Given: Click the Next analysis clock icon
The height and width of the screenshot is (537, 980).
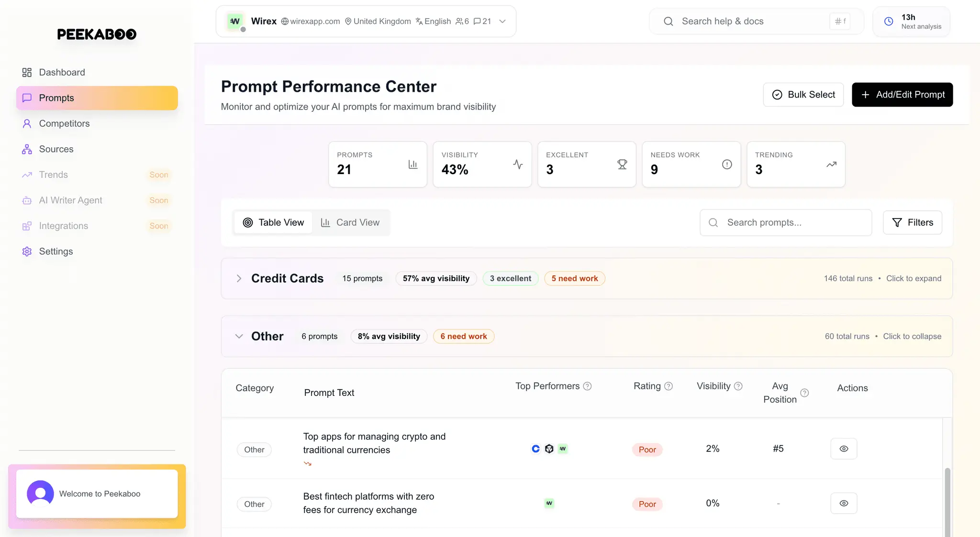Looking at the screenshot, I should 889,22.
